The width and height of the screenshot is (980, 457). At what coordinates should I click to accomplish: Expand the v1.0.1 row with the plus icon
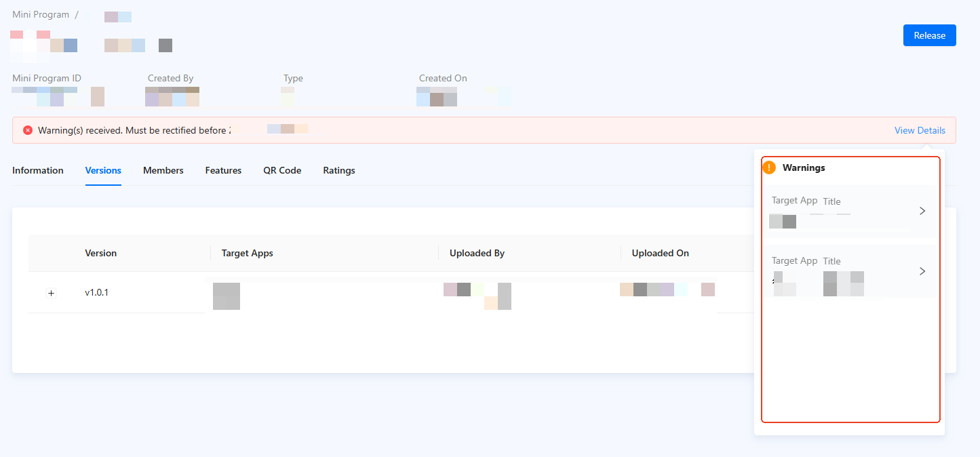[x=51, y=293]
